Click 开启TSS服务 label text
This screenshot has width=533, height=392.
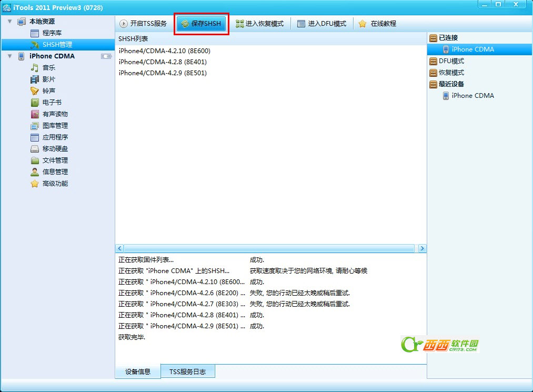tap(148, 24)
